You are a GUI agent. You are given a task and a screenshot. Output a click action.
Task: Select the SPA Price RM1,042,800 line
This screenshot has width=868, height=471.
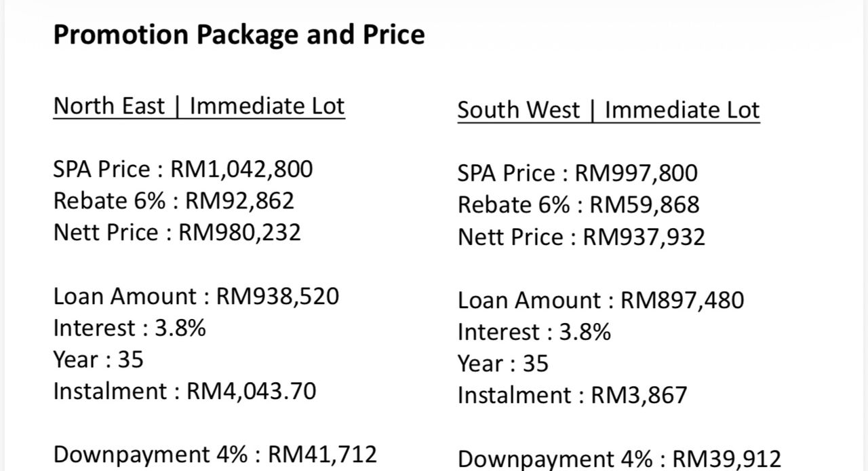click(x=183, y=169)
